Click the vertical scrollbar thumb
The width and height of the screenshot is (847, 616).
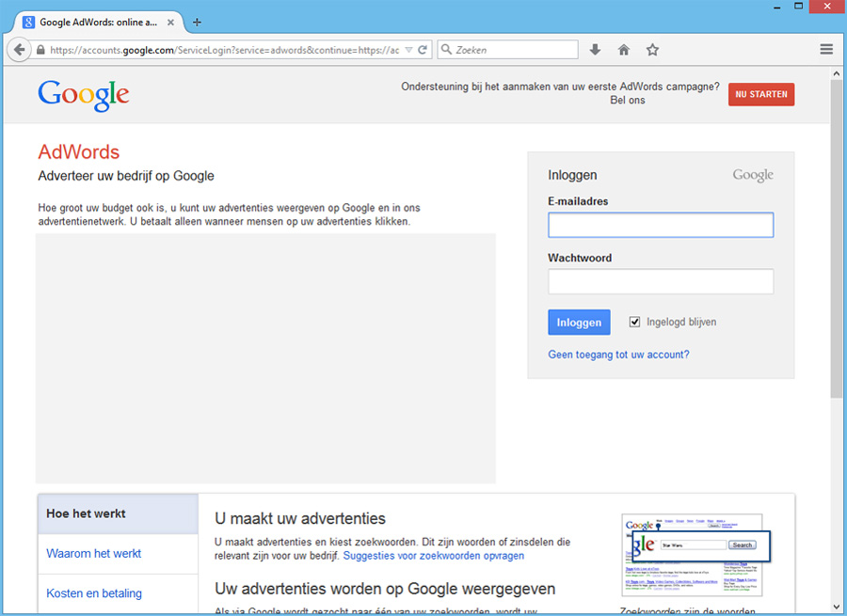click(837, 239)
